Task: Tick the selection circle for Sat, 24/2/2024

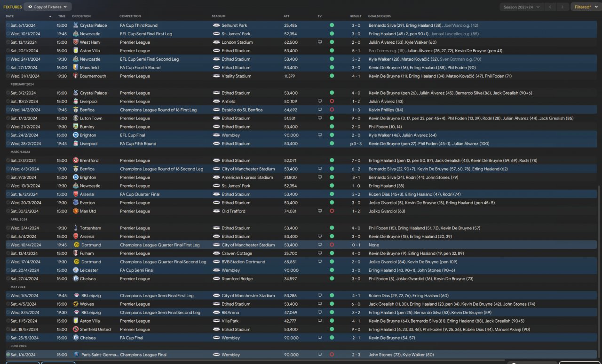Action: [8, 135]
